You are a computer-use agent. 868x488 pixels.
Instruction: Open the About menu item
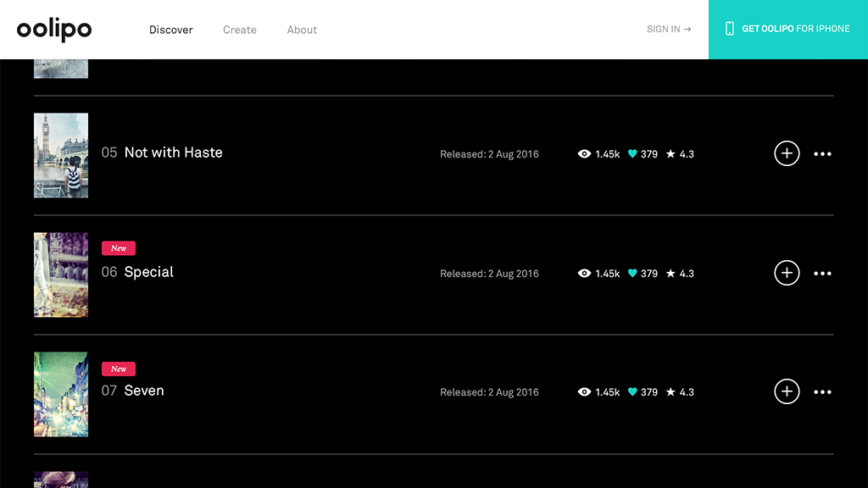[302, 30]
